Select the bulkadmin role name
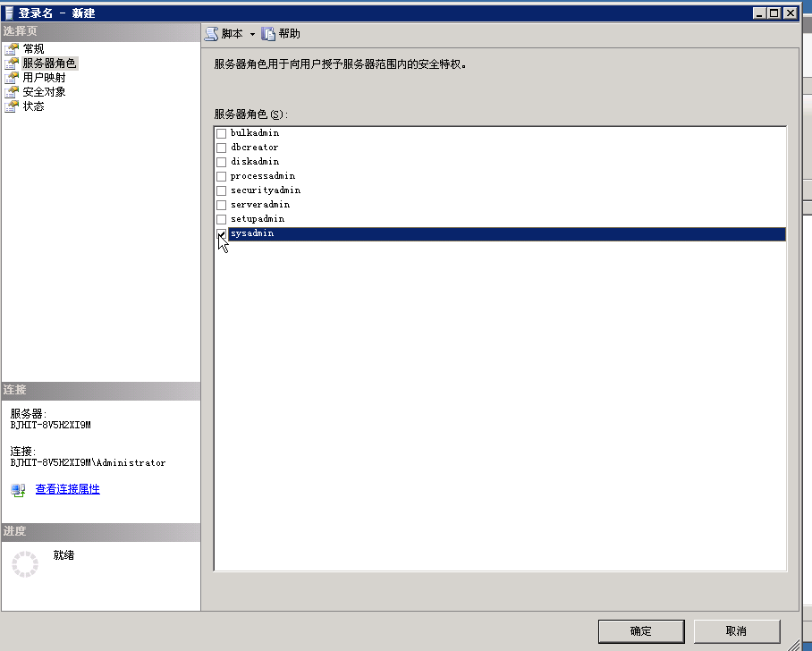Viewport: 812px width, 651px height. point(255,133)
